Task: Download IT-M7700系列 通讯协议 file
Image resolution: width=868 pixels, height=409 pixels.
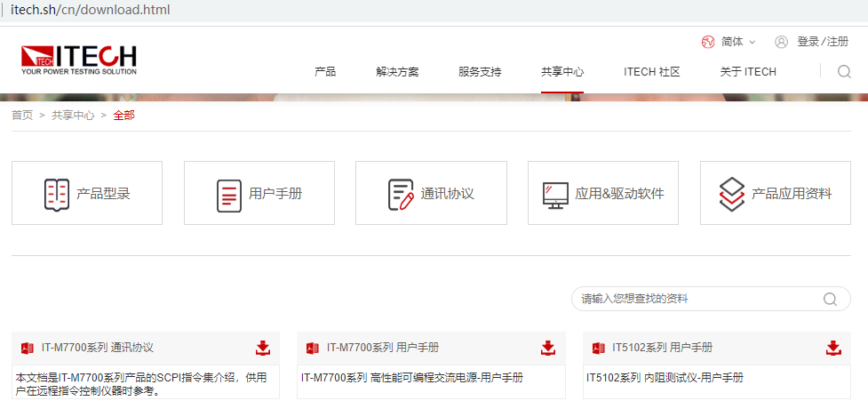Action: (262, 348)
